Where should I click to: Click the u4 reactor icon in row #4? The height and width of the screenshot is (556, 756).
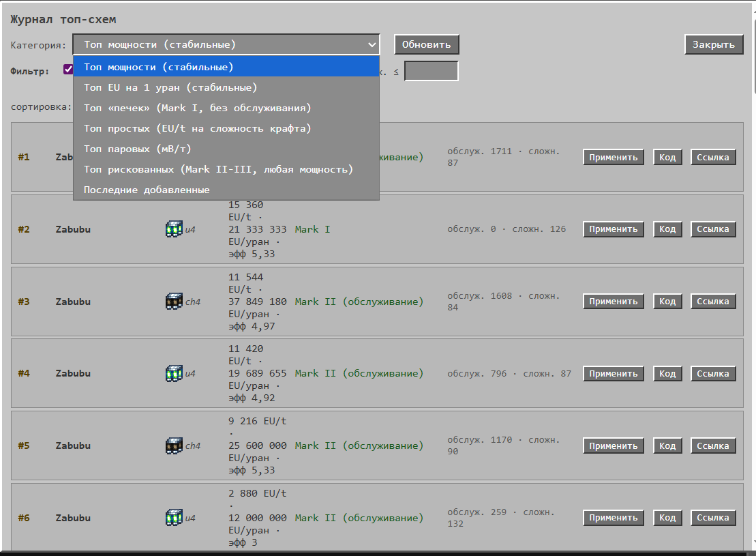tap(174, 374)
